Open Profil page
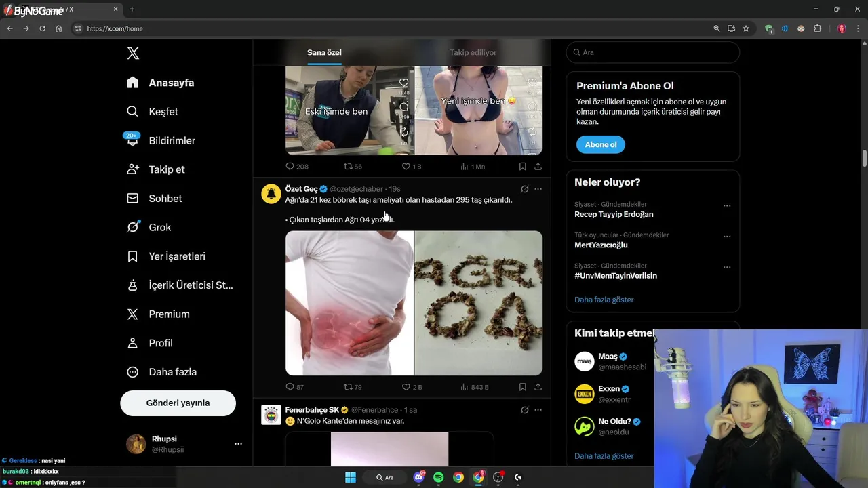Viewport: 868px width, 488px height. click(150, 343)
